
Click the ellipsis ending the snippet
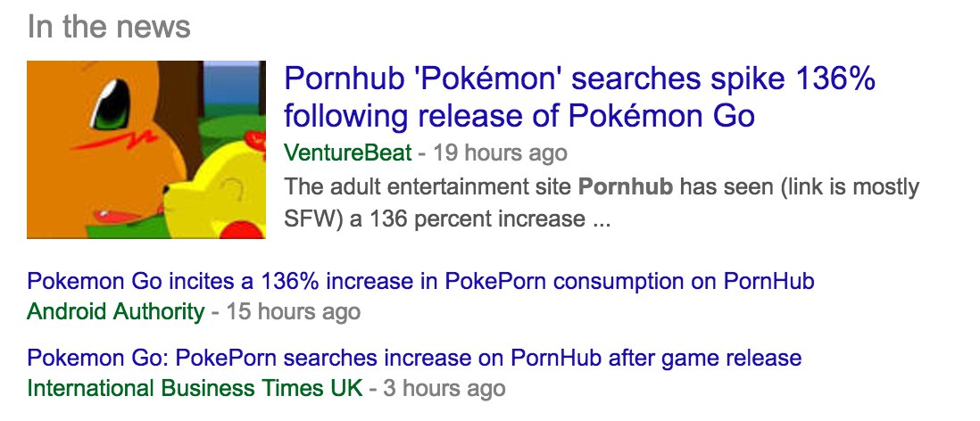tap(600, 219)
